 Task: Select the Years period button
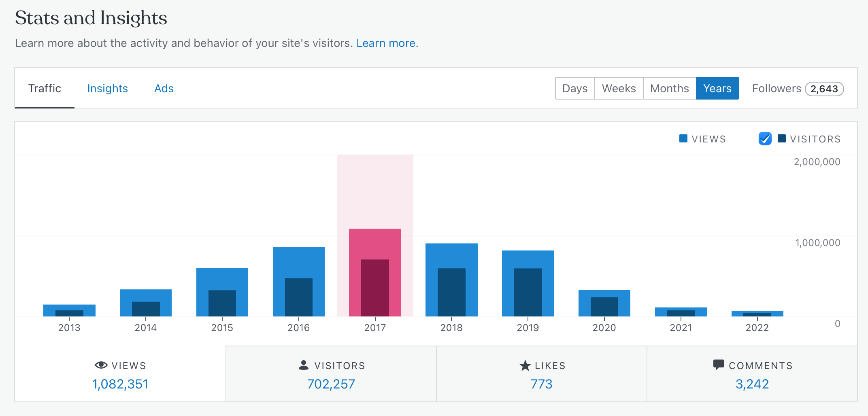pyautogui.click(x=717, y=88)
